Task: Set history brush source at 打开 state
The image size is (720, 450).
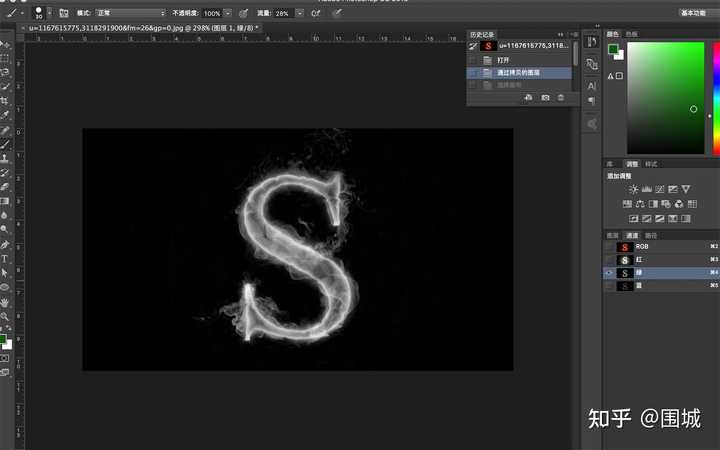Action: [x=472, y=60]
